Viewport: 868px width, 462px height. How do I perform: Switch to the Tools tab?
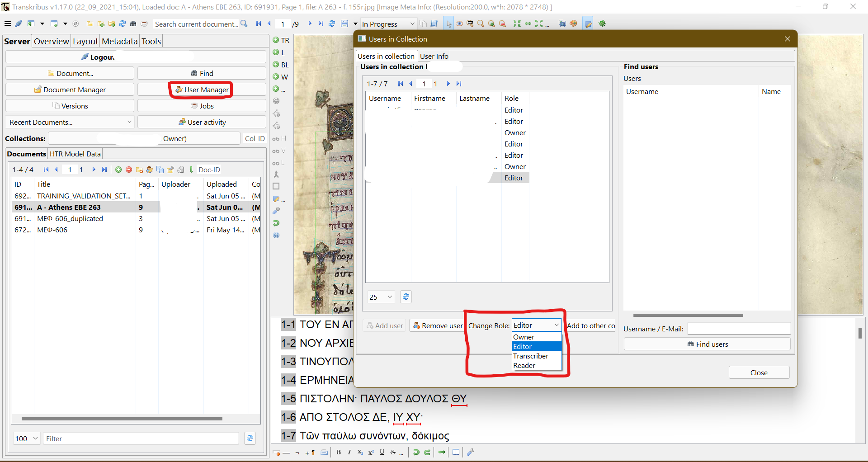coord(151,41)
